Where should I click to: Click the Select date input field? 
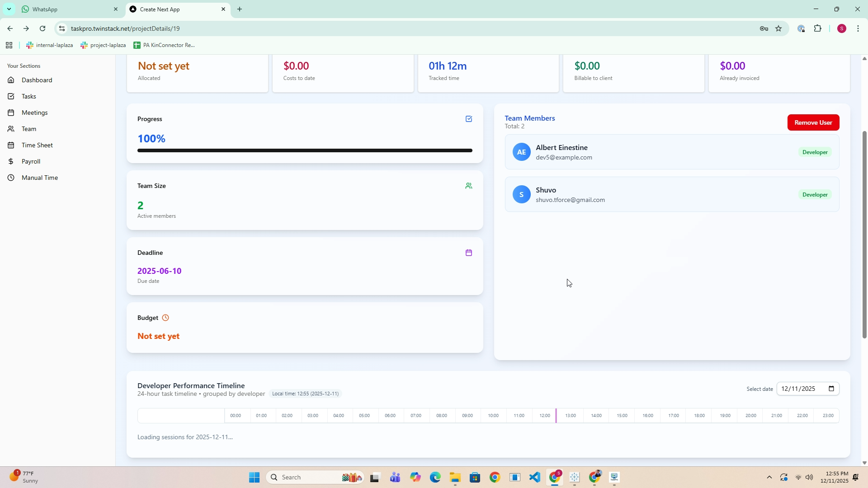click(x=799, y=389)
